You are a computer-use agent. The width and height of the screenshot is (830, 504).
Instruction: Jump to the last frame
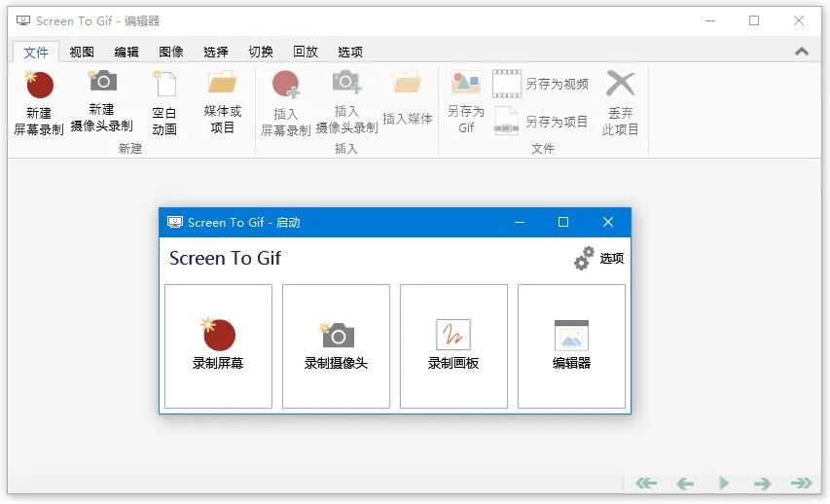click(x=801, y=483)
